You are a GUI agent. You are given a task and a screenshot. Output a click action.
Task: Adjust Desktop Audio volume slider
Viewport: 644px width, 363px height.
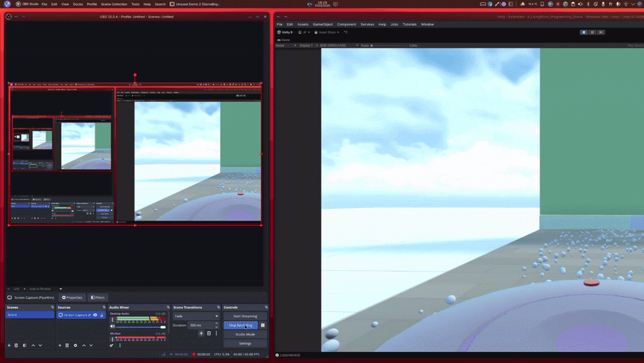click(x=141, y=327)
